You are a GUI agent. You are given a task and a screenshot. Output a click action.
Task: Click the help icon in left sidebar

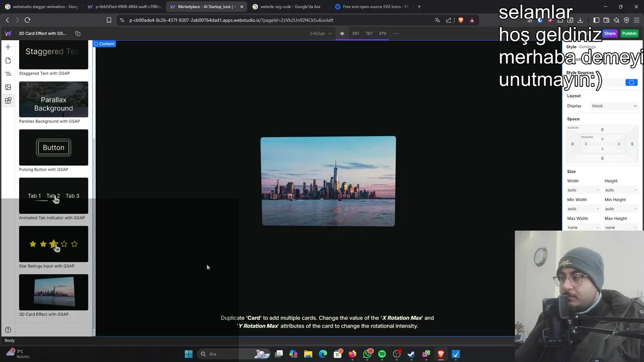pos(8,330)
